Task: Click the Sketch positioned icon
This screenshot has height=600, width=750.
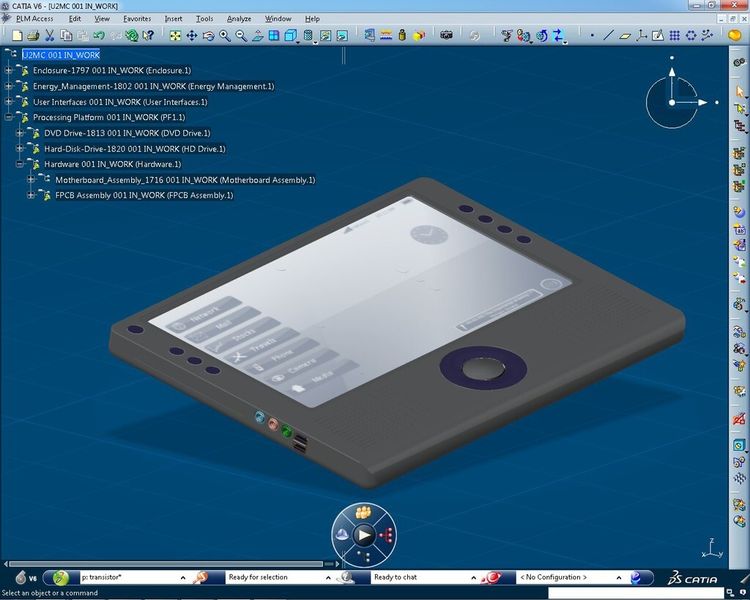Action: (x=658, y=35)
